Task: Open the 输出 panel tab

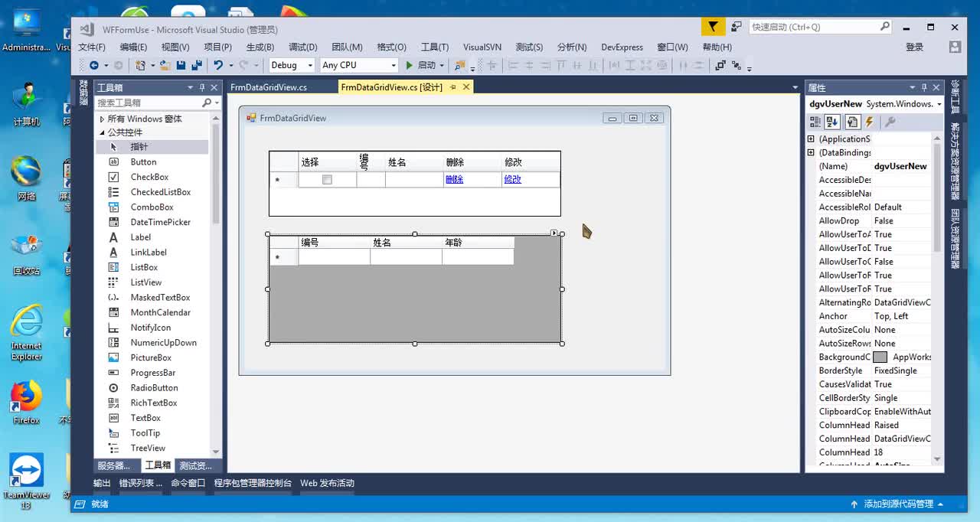Action: (102, 484)
